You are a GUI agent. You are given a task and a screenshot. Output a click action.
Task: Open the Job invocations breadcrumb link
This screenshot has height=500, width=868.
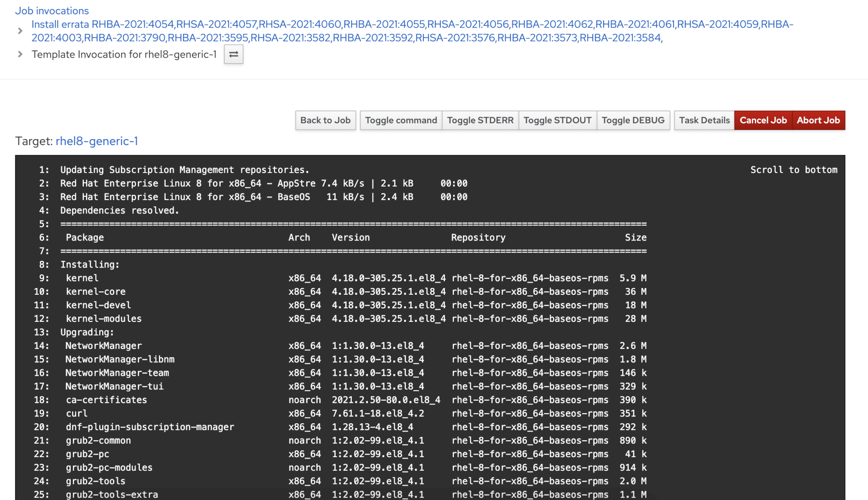(x=52, y=11)
